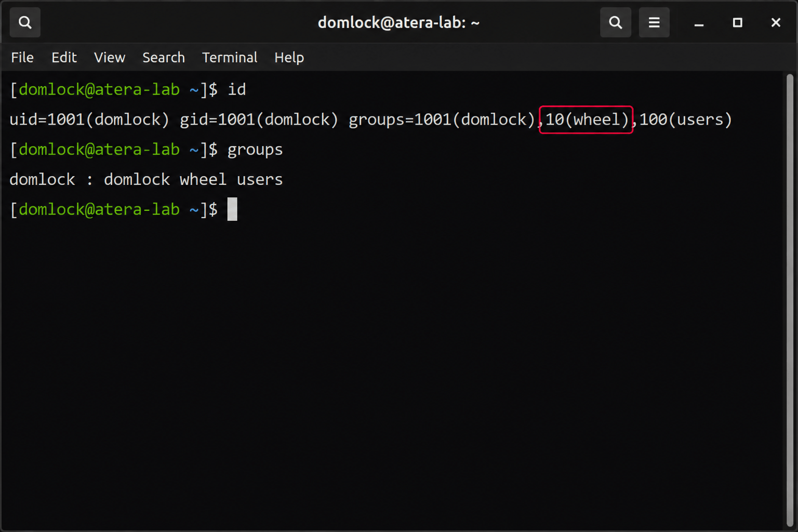Click the vertical scrollbar of the terminal
The height and width of the screenshot is (532, 798).
790,300
